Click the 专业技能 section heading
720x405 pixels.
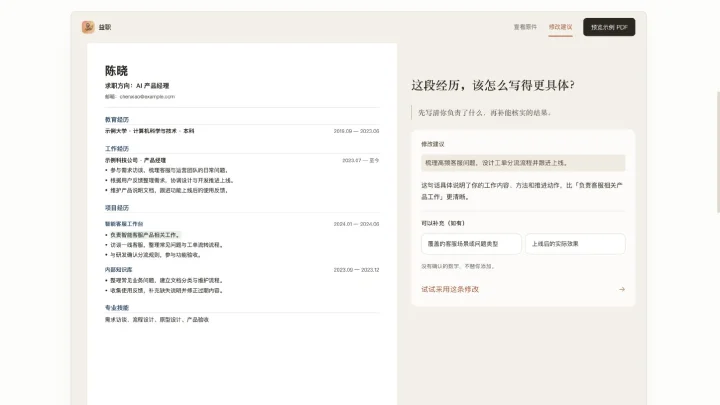(x=117, y=308)
